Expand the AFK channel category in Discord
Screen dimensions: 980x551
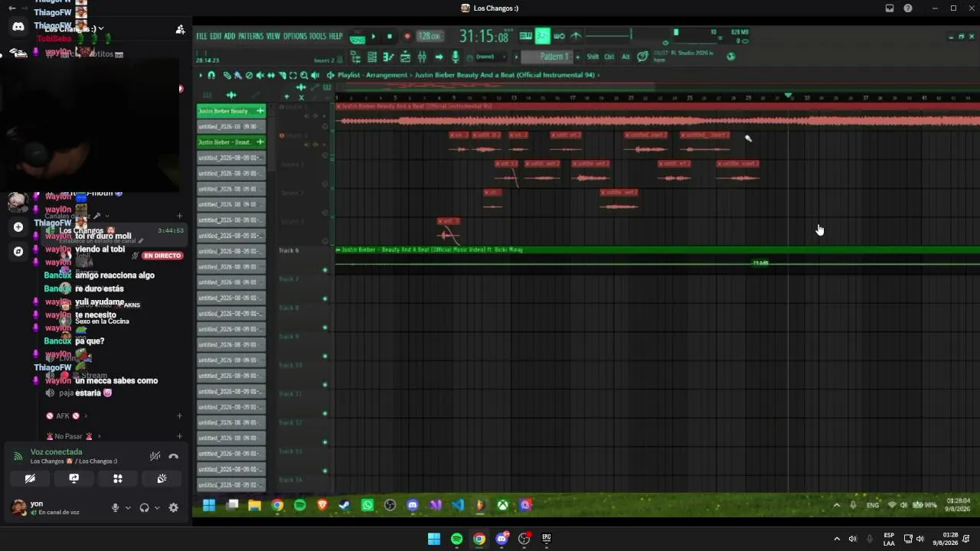66,416
